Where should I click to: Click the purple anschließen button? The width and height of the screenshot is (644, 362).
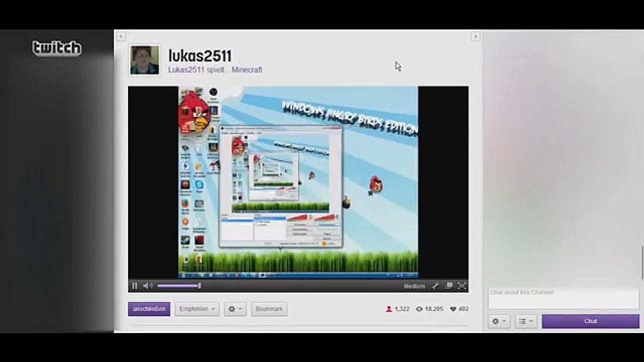point(149,309)
